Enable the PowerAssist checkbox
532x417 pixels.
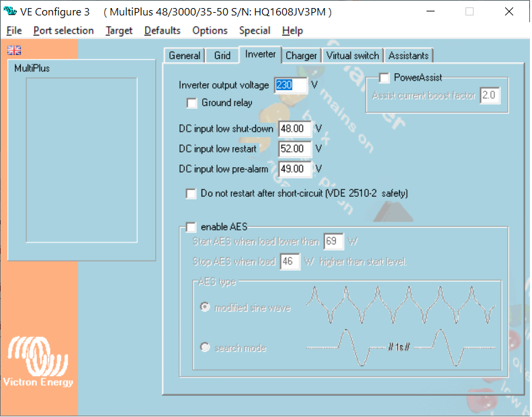(x=384, y=78)
